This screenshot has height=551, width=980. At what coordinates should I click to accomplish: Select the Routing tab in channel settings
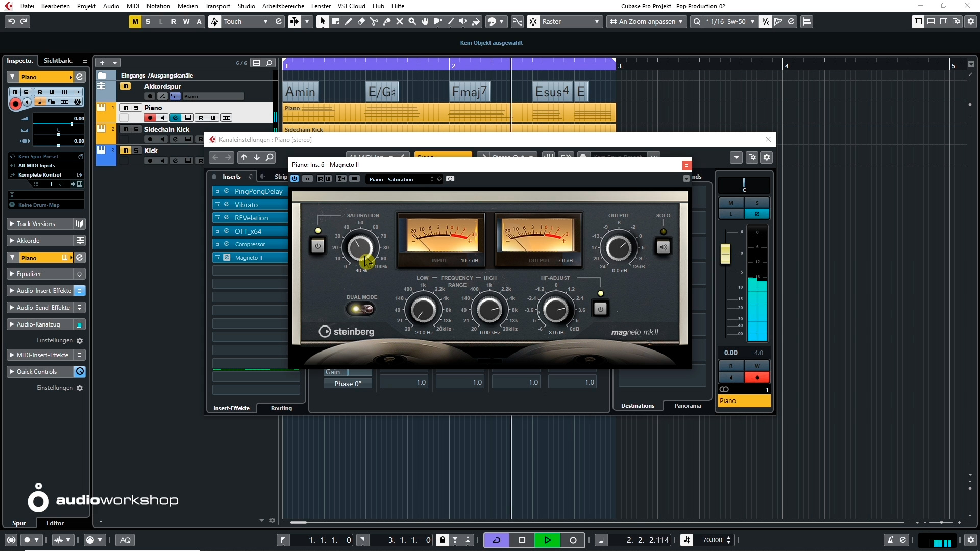tap(281, 408)
